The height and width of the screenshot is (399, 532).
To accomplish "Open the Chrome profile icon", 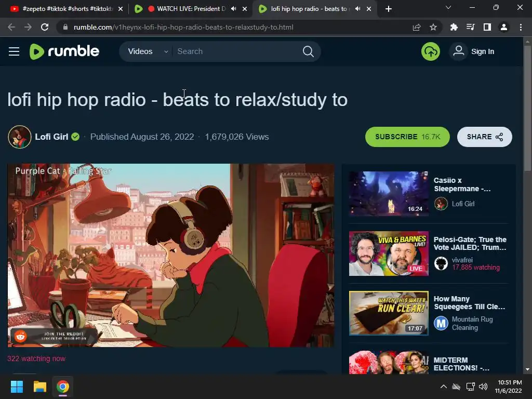I will coord(504,27).
